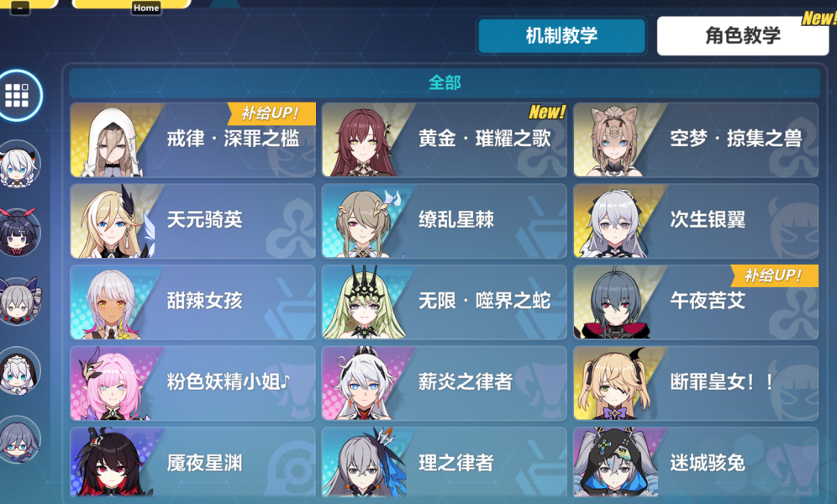The height and width of the screenshot is (504, 837).
Task: Select the gray-haired blue-bow chibi sidebar icon
Action: [18, 302]
